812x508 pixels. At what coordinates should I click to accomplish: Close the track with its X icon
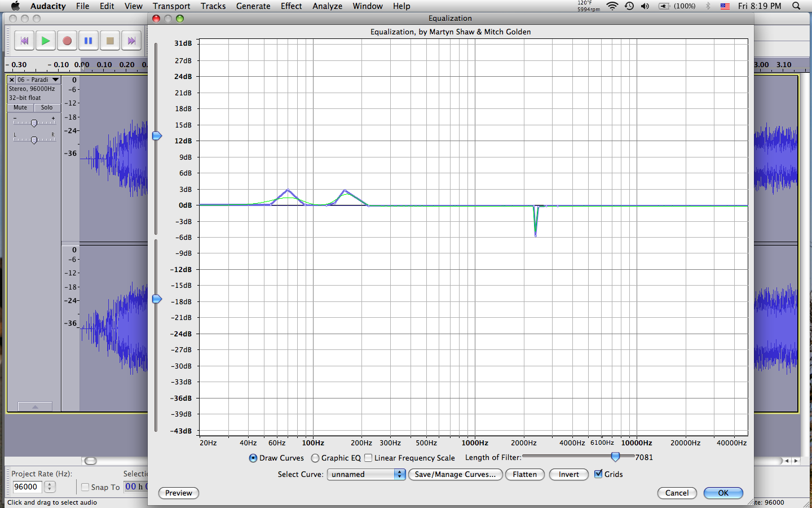point(11,80)
